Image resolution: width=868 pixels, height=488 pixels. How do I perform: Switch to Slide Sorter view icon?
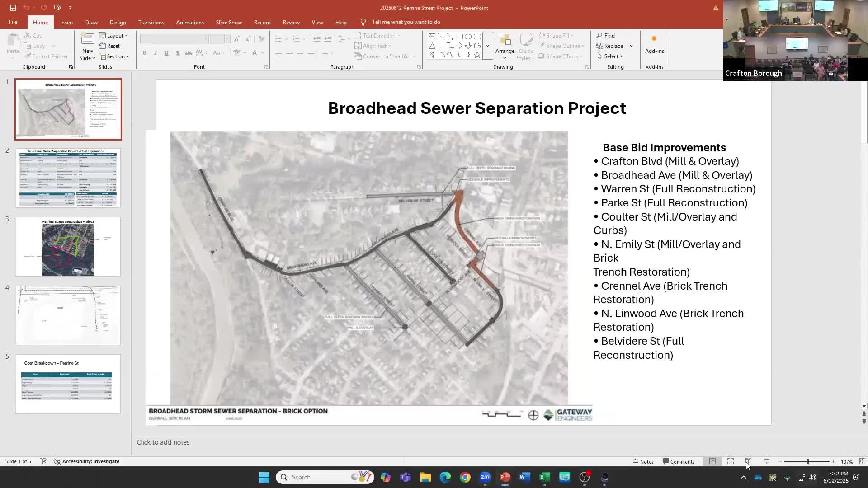730,461
